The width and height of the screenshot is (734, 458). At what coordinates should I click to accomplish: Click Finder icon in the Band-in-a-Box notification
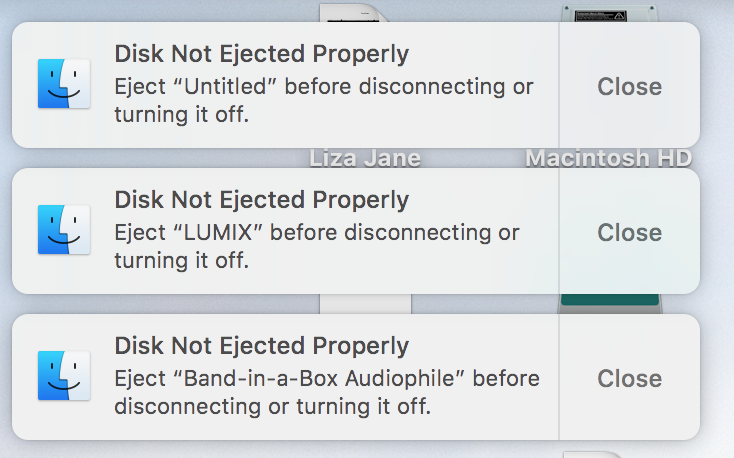(63, 376)
